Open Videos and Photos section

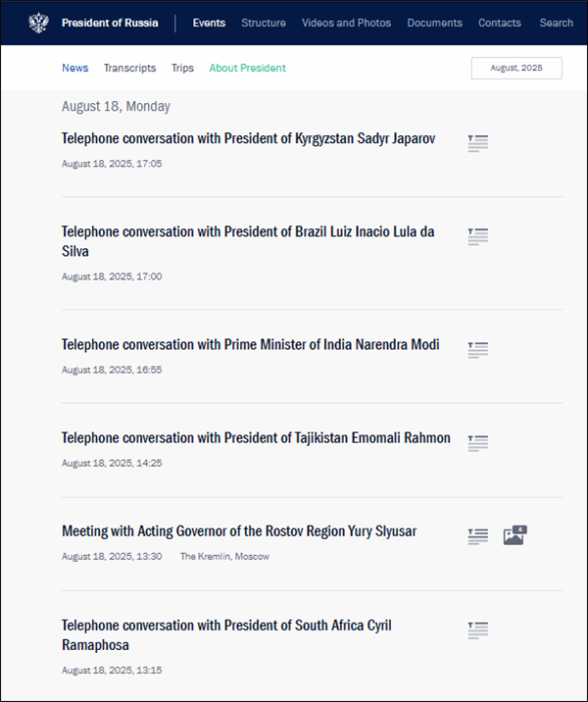tap(346, 23)
